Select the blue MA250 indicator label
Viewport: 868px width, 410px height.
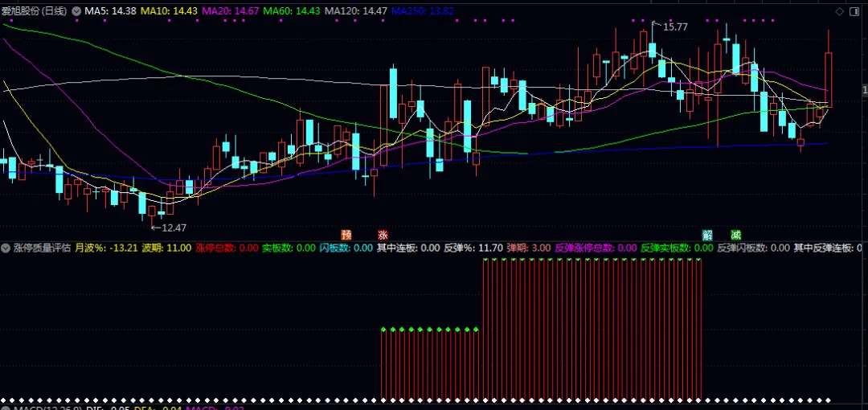point(423,11)
